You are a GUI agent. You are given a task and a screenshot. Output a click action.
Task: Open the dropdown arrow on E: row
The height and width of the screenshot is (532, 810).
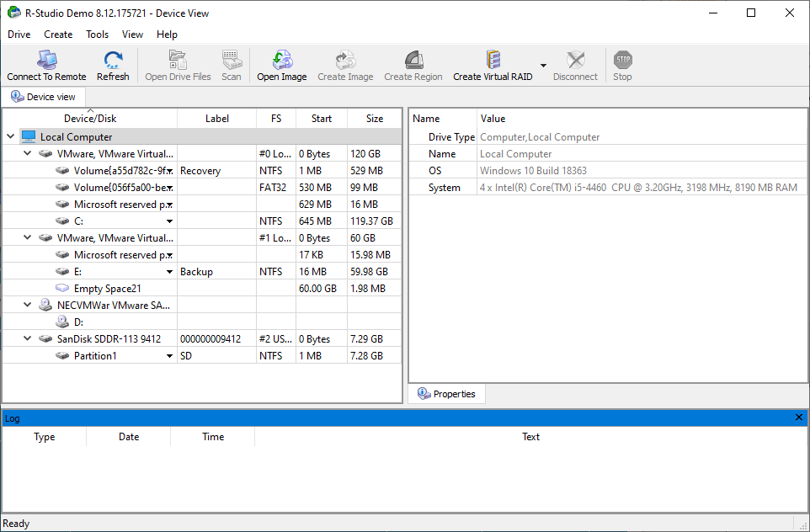click(169, 272)
